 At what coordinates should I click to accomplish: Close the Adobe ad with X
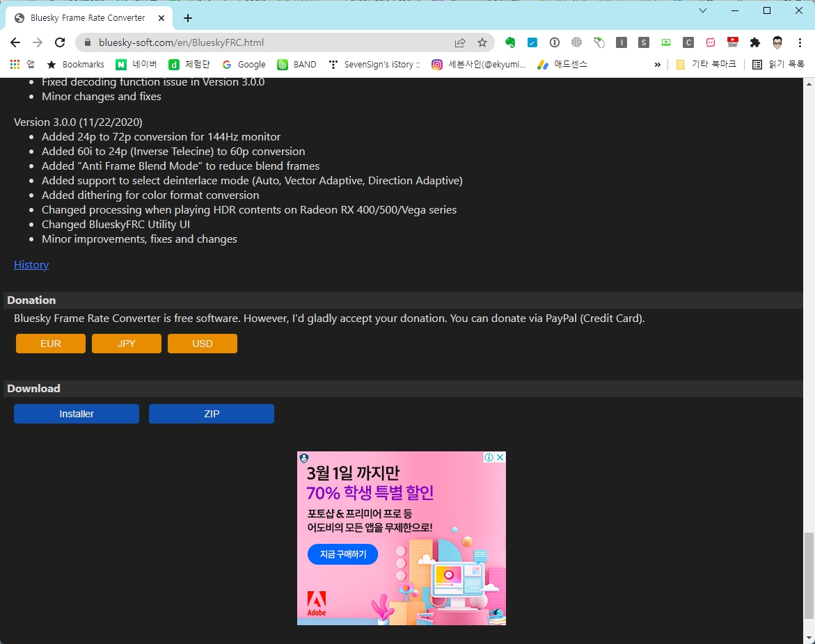click(500, 457)
